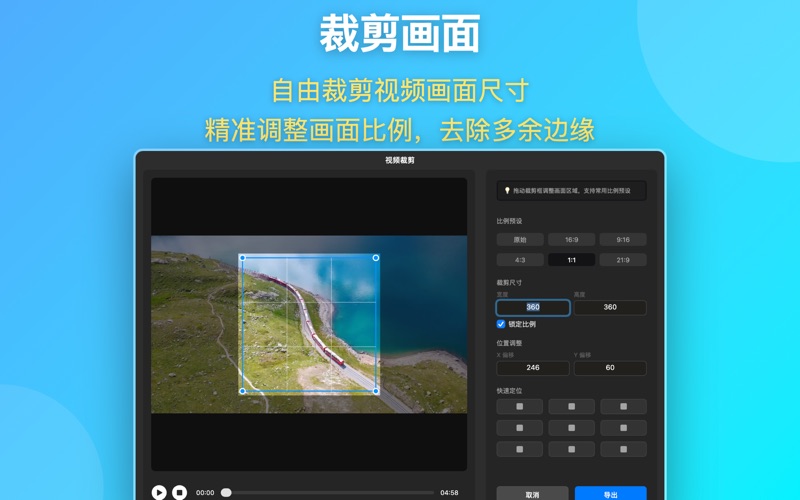Click the crop width input field
Screen dimensions: 800x500
pos(533,307)
